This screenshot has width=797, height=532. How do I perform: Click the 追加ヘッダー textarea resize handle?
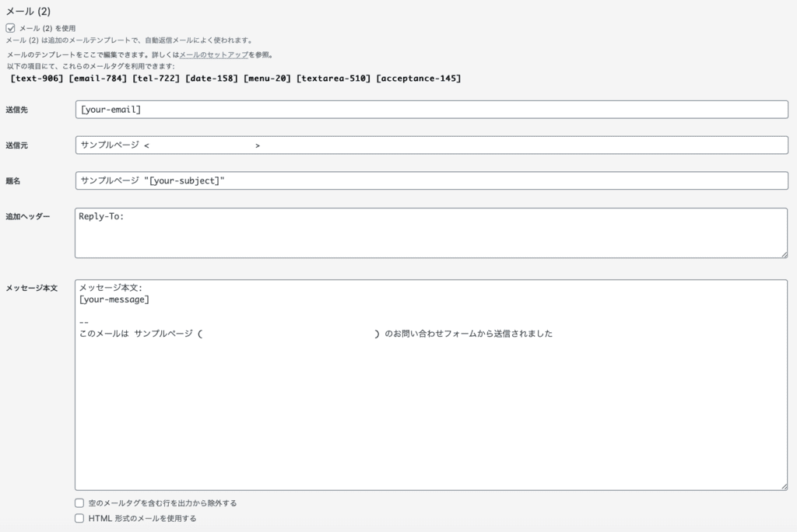(x=785, y=255)
